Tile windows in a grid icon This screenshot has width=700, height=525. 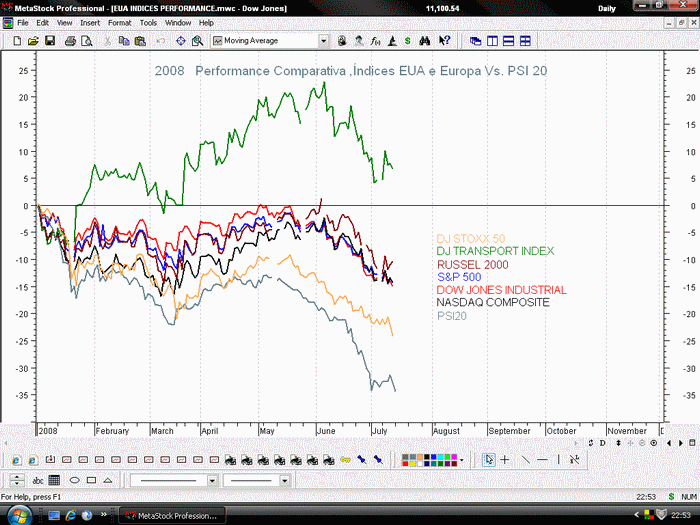(525, 41)
